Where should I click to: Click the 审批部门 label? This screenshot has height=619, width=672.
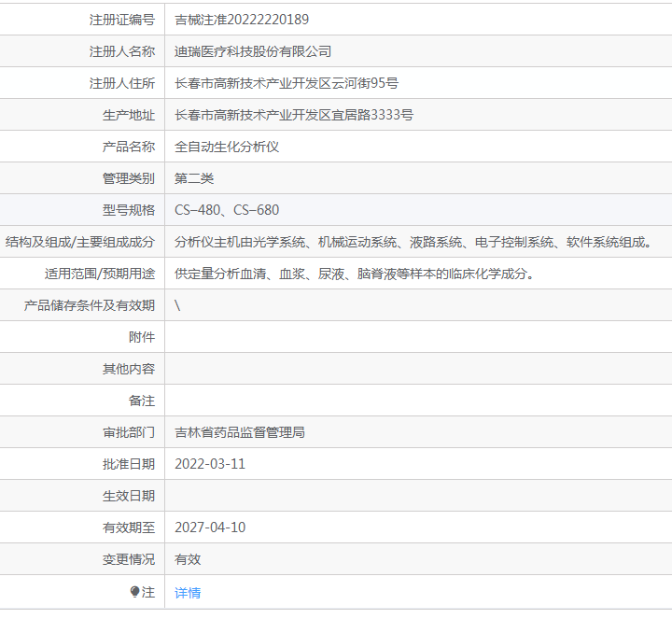tap(129, 432)
